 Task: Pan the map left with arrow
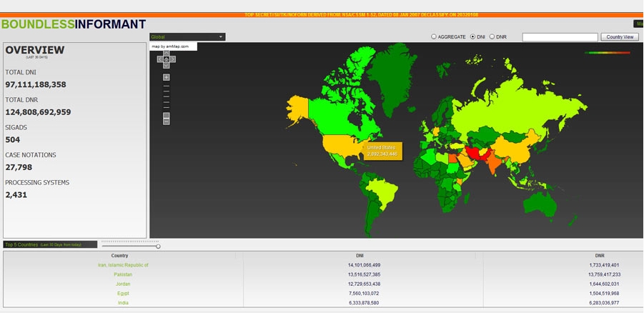(x=160, y=60)
